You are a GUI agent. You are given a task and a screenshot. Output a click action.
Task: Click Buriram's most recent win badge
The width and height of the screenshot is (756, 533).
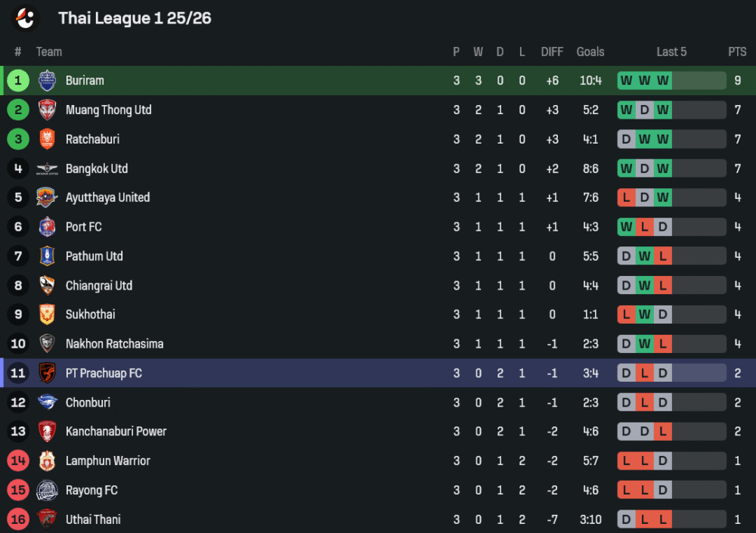coord(663,81)
